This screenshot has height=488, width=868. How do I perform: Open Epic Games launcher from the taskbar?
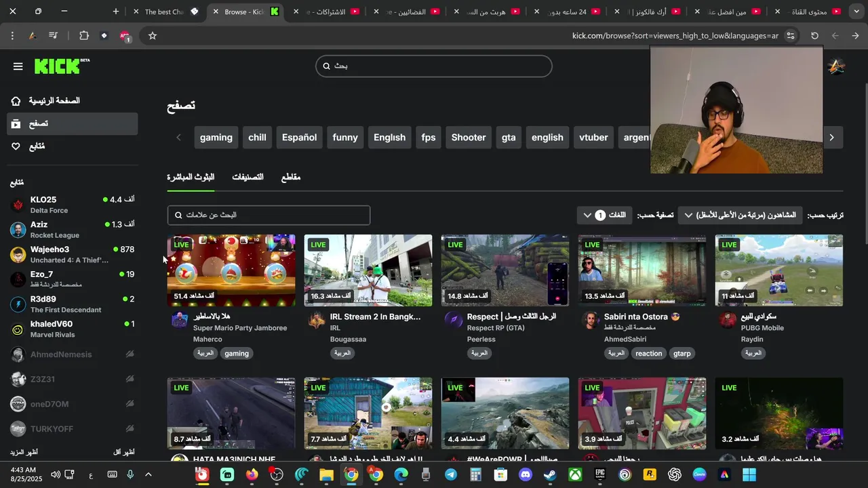click(x=600, y=474)
